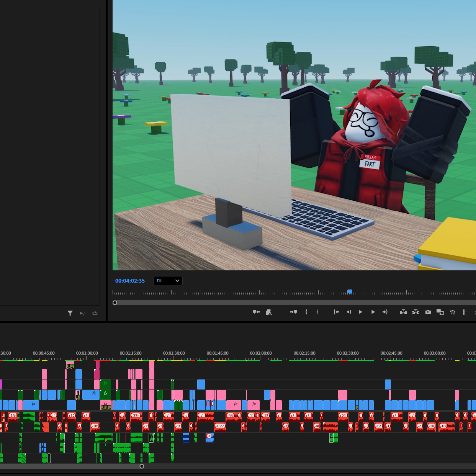Click the filter funnel icon in left panel
The height and width of the screenshot is (476, 476).
[70, 313]
